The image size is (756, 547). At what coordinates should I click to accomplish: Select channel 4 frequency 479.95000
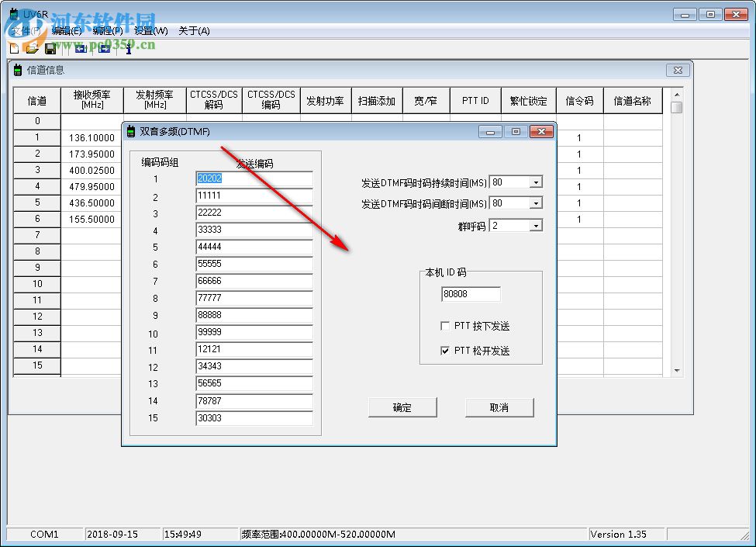(x=91, y=187)
